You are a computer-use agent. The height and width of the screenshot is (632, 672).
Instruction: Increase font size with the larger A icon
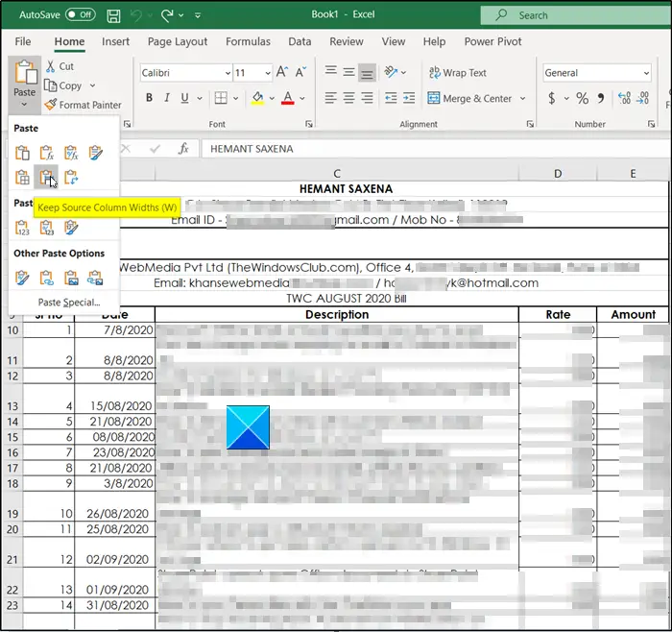pyautogui.click(x=282, y=72)
